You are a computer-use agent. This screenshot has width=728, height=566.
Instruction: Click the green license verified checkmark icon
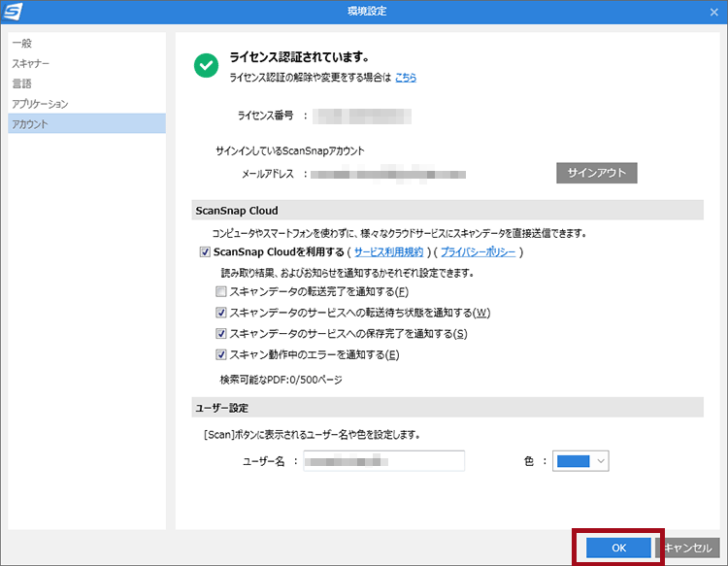(x=206, y=65)
